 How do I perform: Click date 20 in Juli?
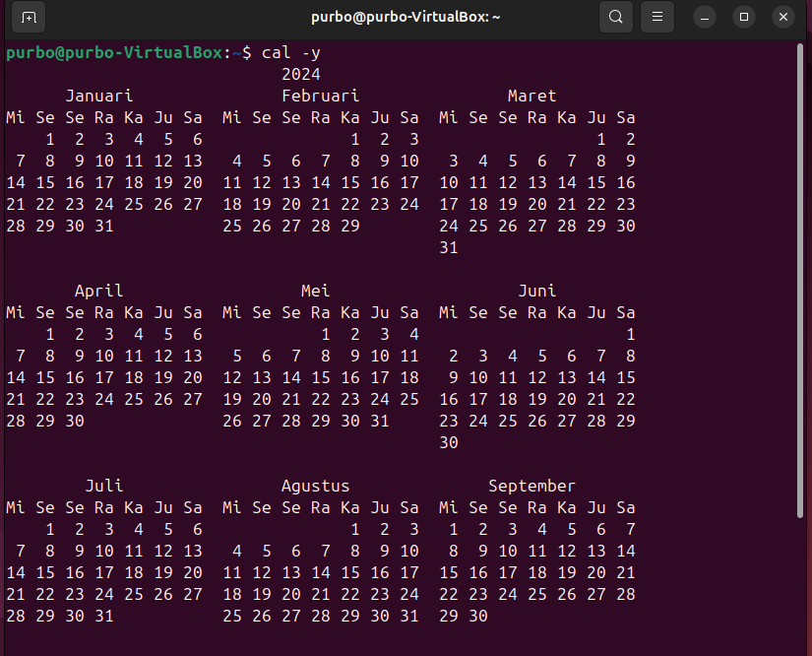[193, 572]
